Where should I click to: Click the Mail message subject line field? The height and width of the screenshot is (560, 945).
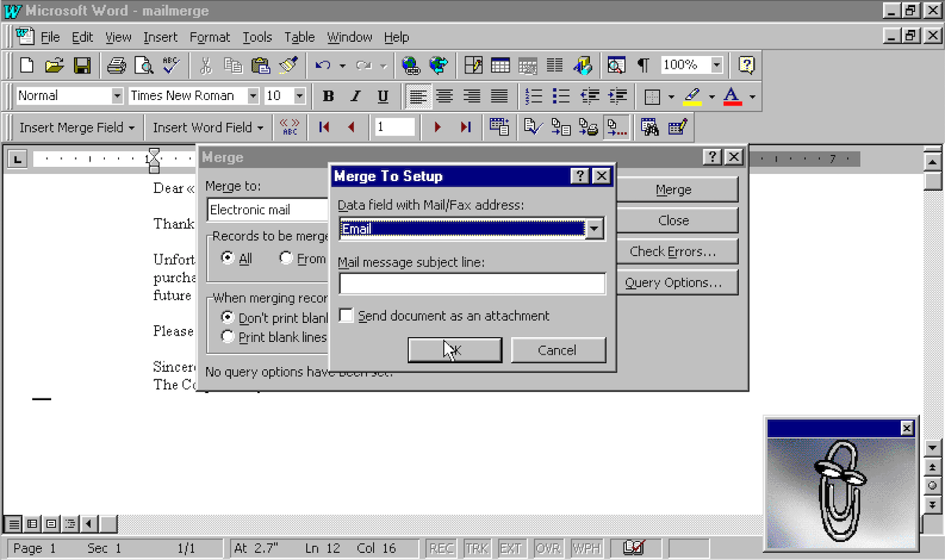click(x=472, y=284)
